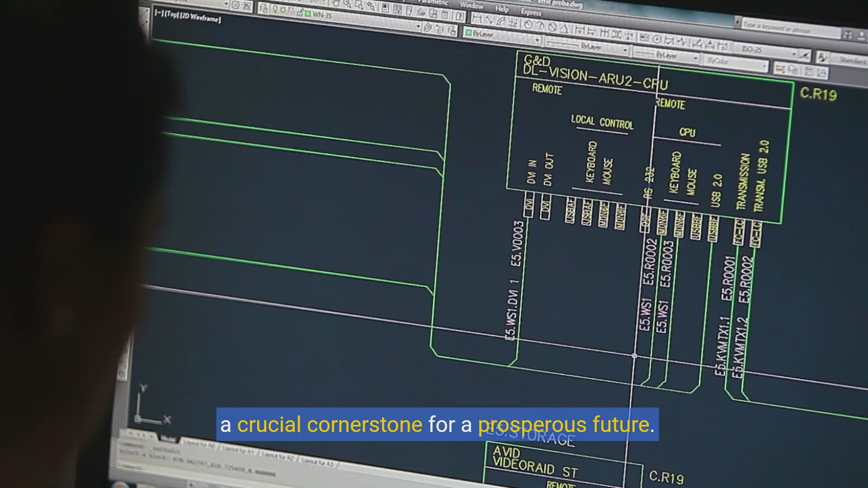Click the Quick Dimension icon
Viewport: 868px width, 488px height.
(580, 30)
